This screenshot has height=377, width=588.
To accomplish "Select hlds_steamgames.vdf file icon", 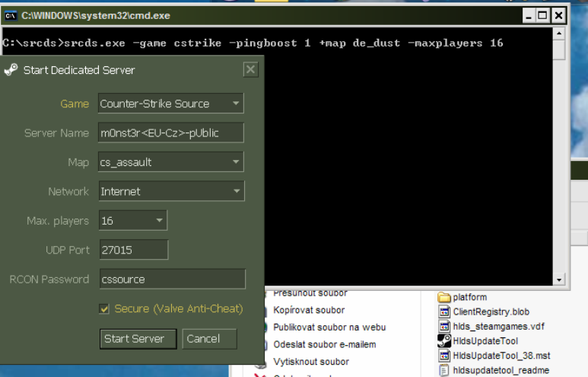I will click(x=444, y=326).
